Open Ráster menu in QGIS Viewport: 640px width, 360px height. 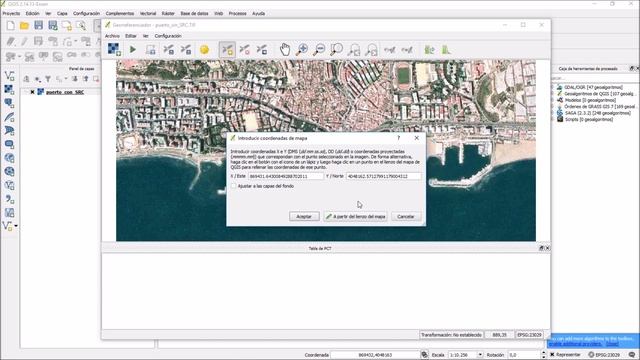tap(168, 13)
